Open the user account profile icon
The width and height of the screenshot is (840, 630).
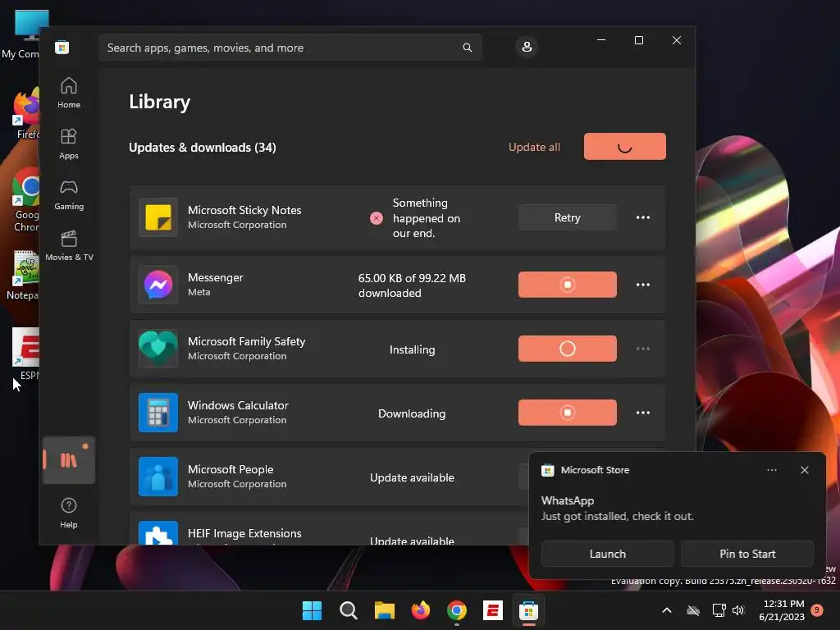click(527, 47)
